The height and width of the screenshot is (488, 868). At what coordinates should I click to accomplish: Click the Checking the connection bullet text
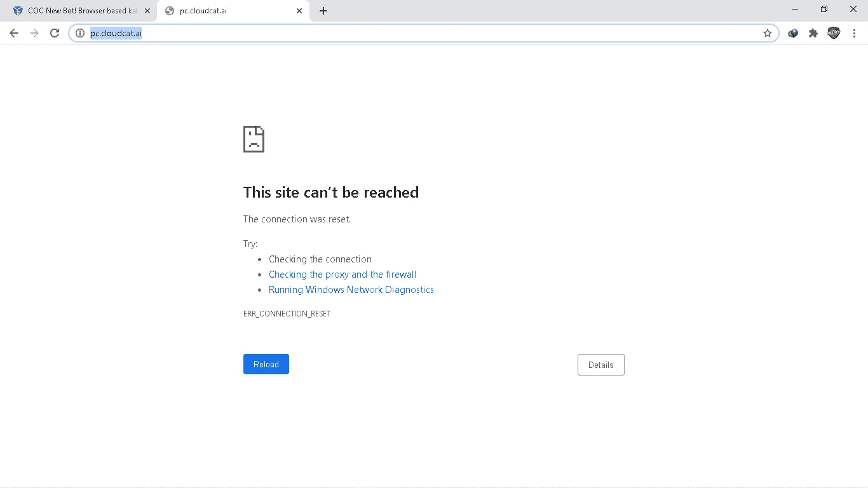320,259
